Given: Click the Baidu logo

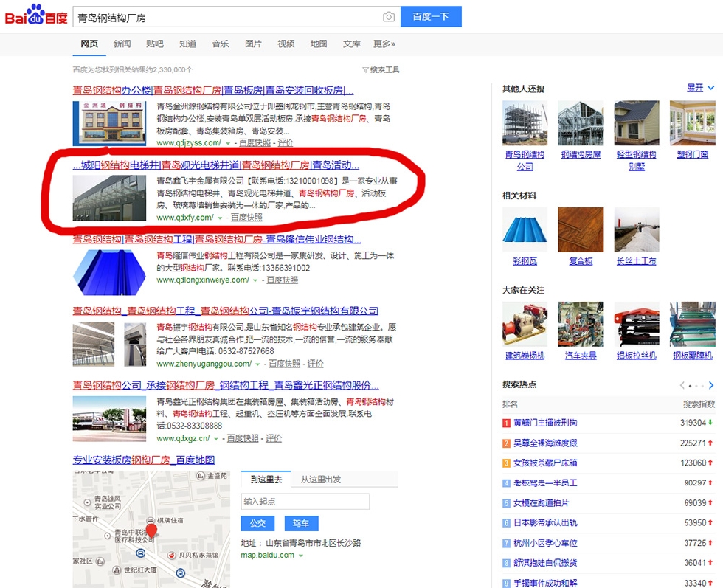Looking at the screenshot, I should [36, 15].
